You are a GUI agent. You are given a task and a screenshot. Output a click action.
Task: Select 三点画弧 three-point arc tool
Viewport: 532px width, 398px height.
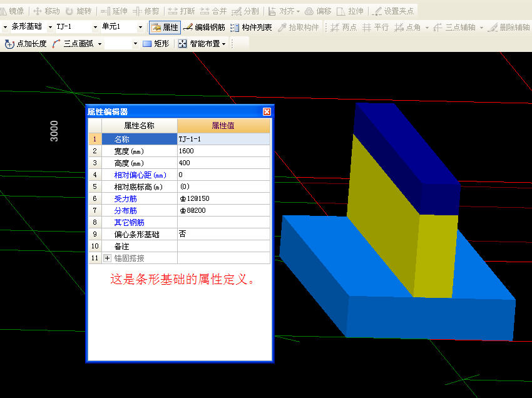click(x=73, y=44)
